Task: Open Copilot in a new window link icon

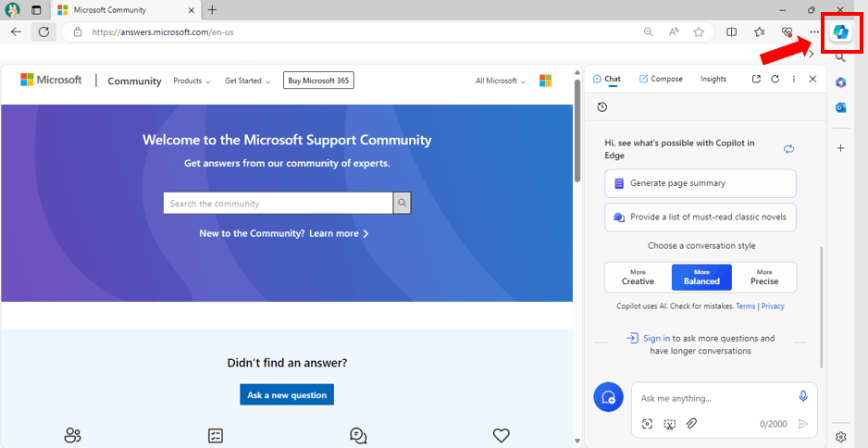Action: (756, 80)
